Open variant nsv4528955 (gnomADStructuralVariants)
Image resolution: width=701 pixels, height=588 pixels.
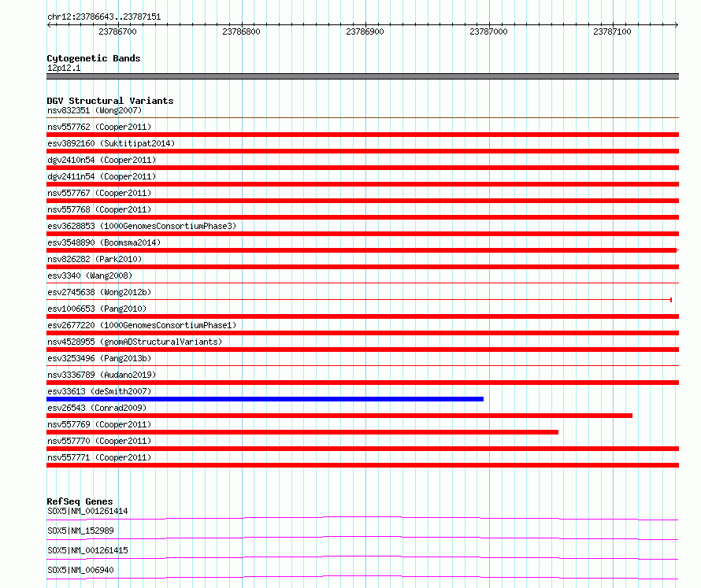[135, 342]
